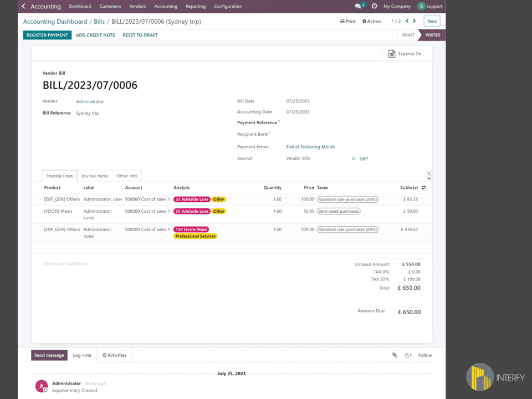The width and height of the screenshot is (532, 399).
Task: Click the £ 650.00 Amount Due value
Action: [x=409, y=312]
